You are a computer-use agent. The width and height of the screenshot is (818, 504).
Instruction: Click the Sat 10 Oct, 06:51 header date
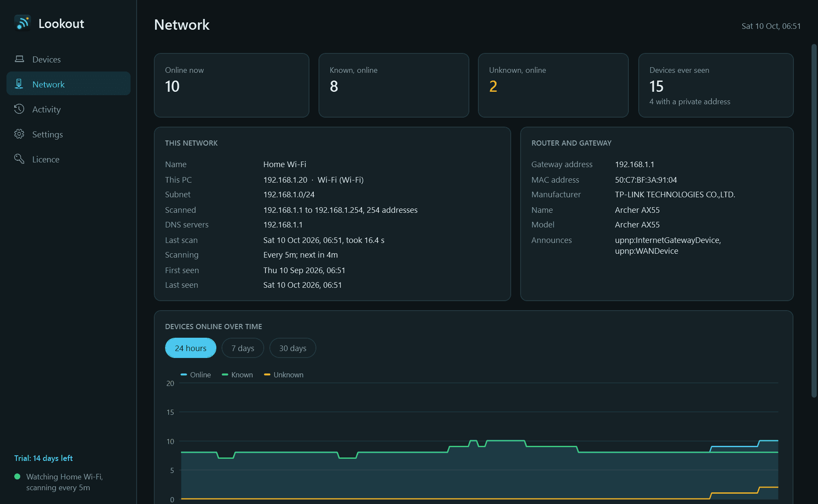771,26
